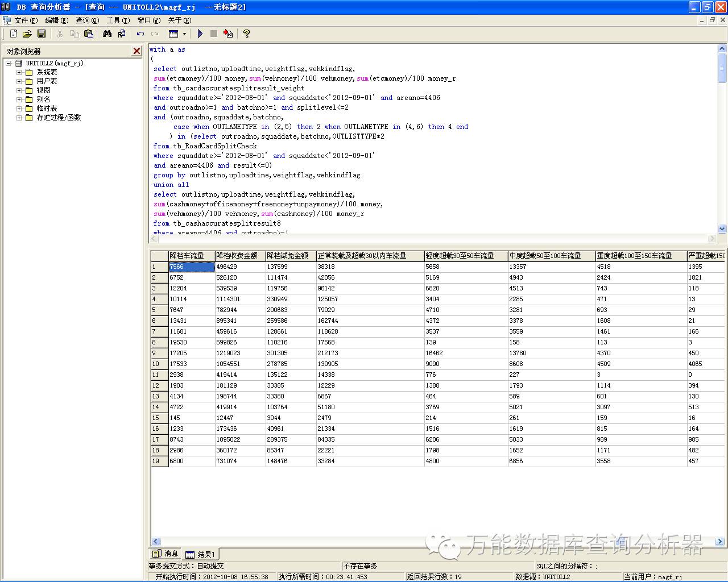This screenshot has width=728, height=582.
Task: Open the 文件(F) menu
Action: click(26, 20)
